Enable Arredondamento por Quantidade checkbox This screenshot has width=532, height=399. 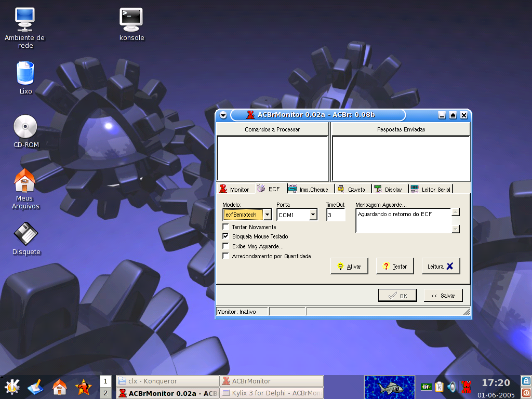coord(226,256)
